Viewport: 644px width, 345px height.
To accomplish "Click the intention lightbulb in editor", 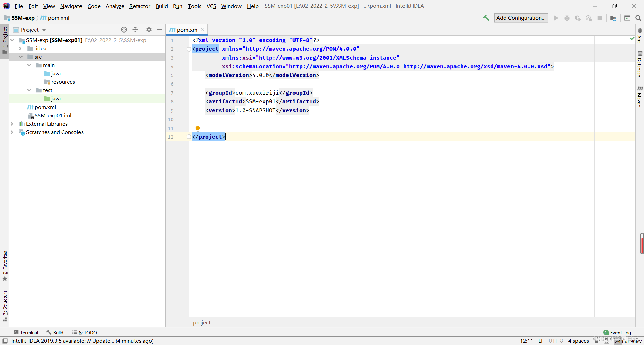I will tap(198, 129).
